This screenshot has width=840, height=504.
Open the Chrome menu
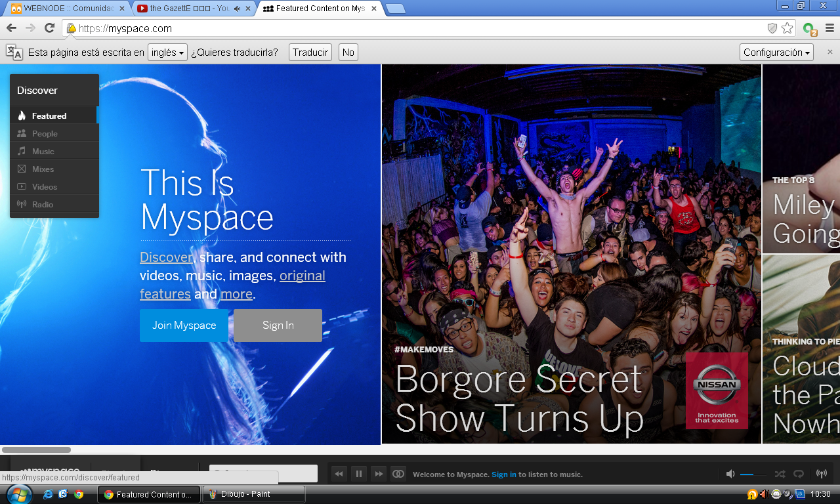pos(829,28)
